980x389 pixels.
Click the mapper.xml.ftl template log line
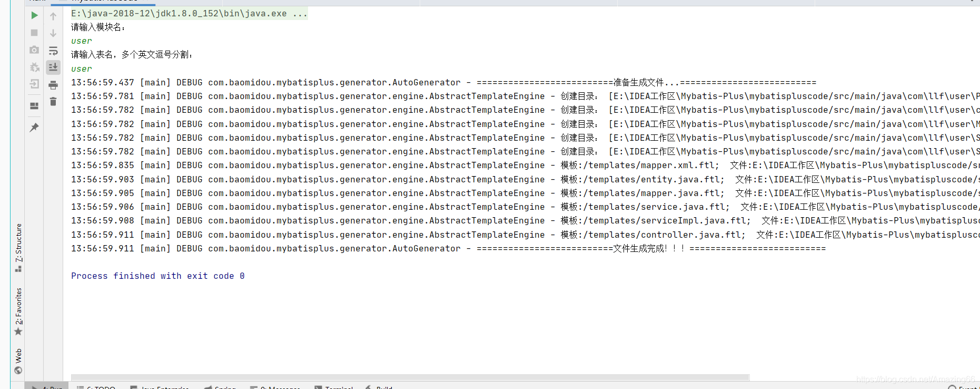click(526, 165)
